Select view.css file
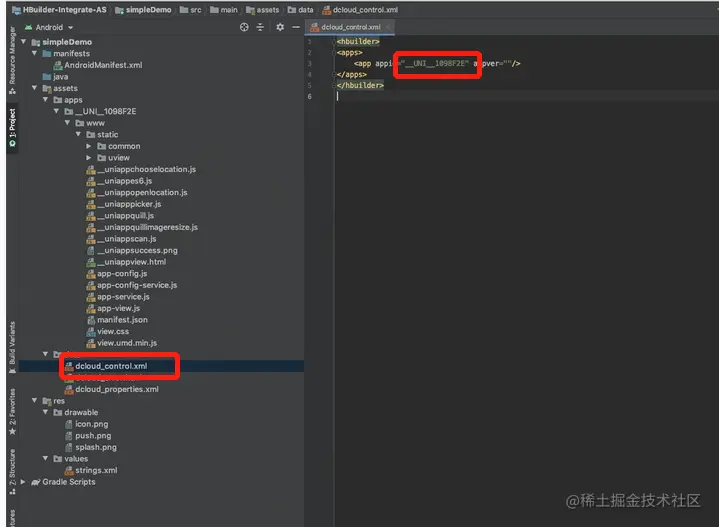This screenshot has width=719, height=527. pos(108,331)
